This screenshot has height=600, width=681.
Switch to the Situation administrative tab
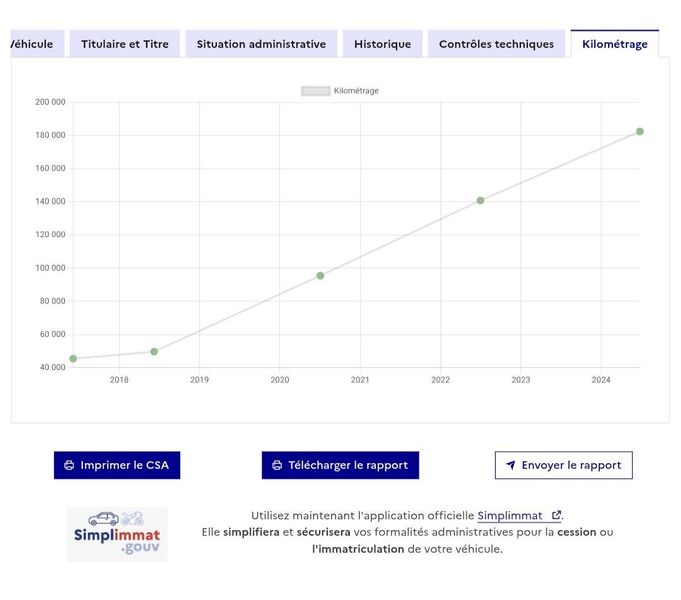[x=261, y=44]
